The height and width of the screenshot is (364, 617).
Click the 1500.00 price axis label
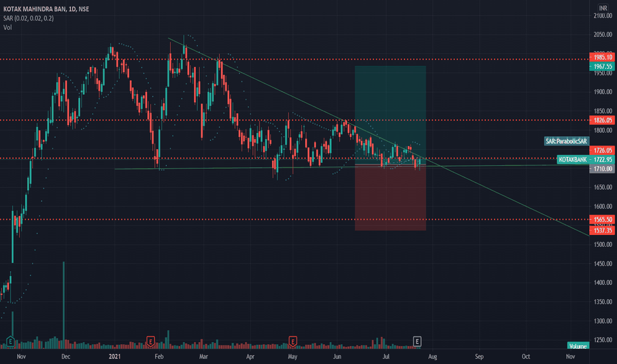(x=603, y=244)
